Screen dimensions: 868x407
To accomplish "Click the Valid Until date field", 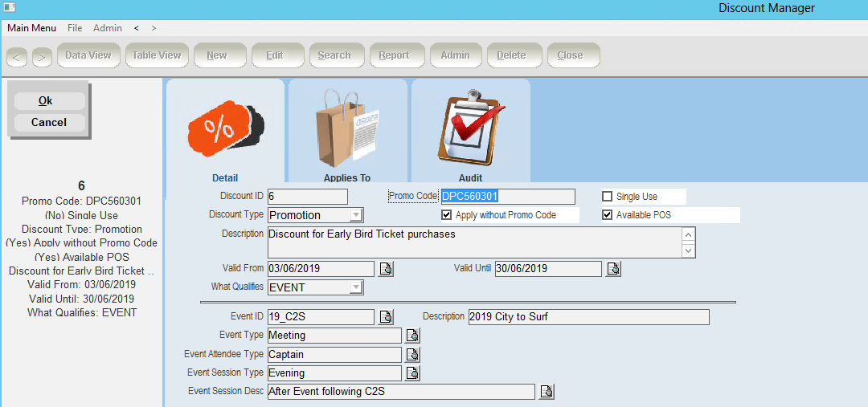I will (x=548, y=269).
